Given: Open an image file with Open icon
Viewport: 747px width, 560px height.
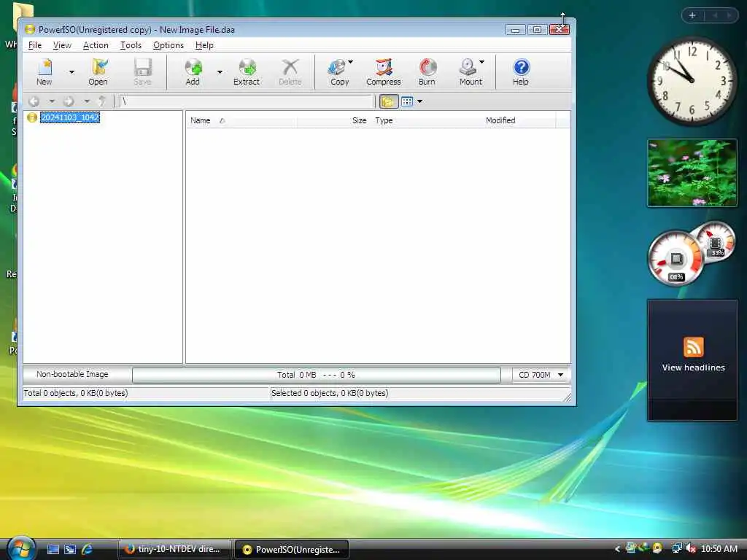Looking at the screenshot, I should point(98,71).
